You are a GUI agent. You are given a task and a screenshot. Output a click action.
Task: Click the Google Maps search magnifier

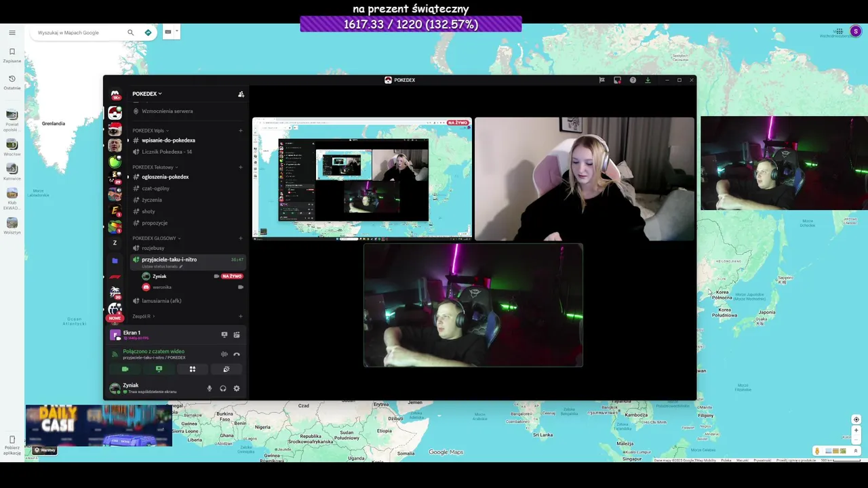coord(131,33)
